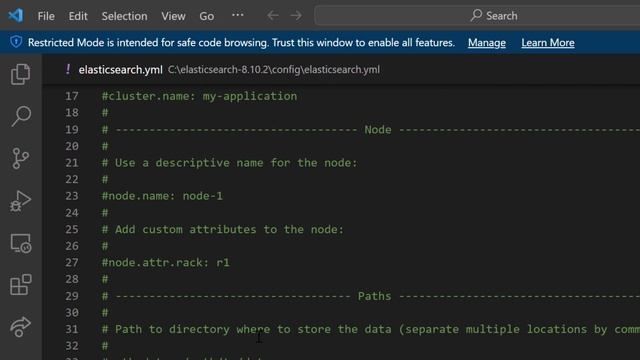Open the File menu
The image size is (640, 360).
point(46,16)
